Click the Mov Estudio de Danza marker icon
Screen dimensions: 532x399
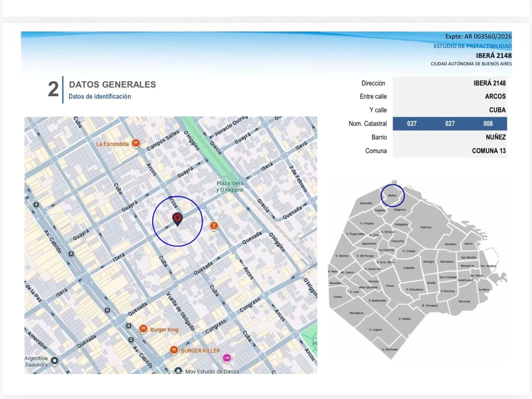point(178,370)
